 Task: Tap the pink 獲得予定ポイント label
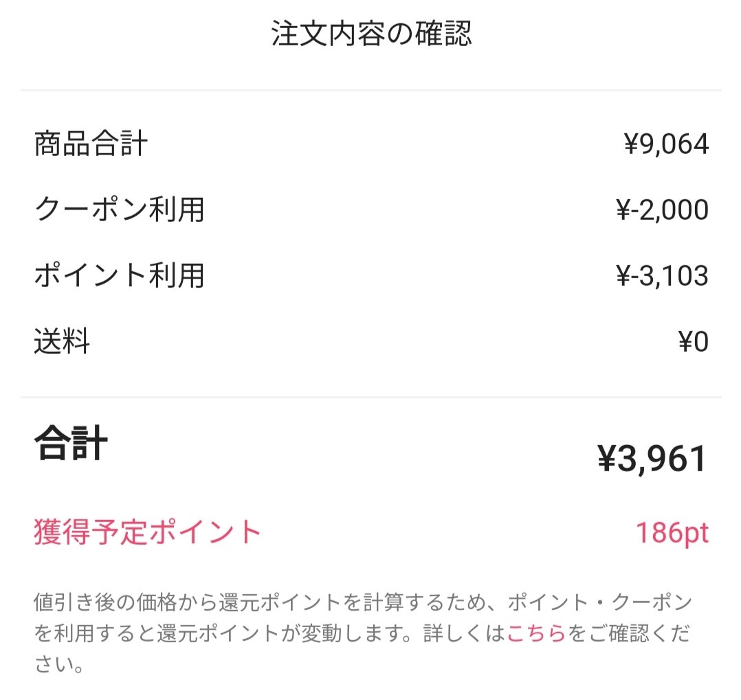point(148,532)
